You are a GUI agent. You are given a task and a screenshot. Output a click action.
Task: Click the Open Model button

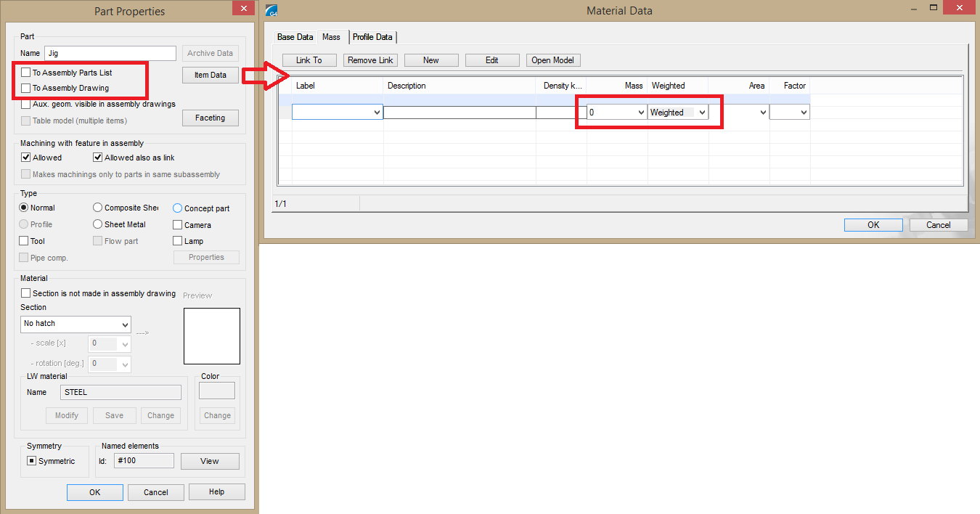pos(553,60)
